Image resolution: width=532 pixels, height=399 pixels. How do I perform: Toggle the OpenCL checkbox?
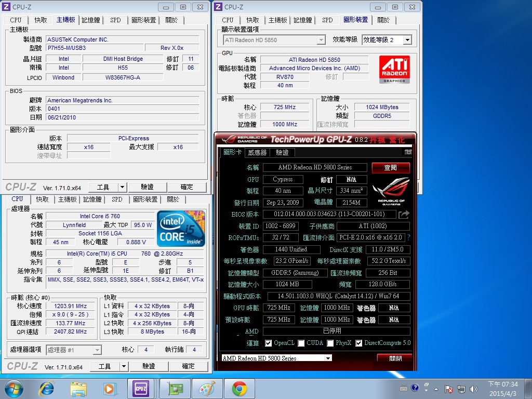click(x=269, y=343)
